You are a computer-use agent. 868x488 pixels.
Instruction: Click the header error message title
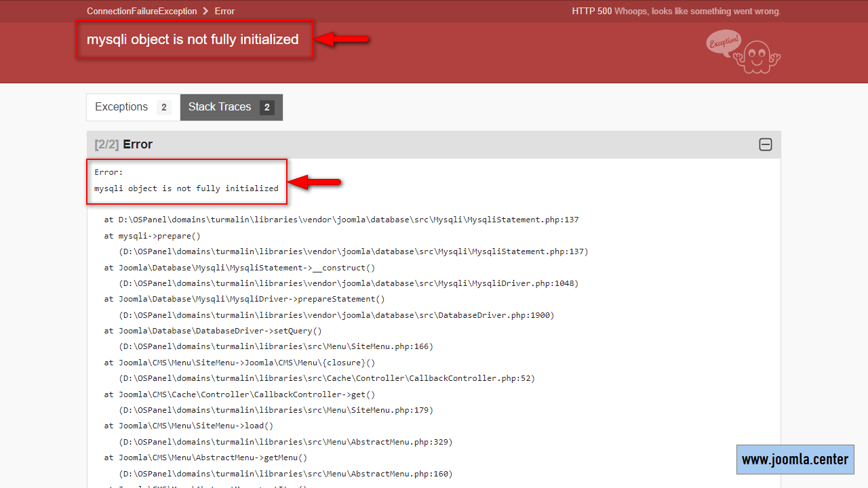pos(193,39)
